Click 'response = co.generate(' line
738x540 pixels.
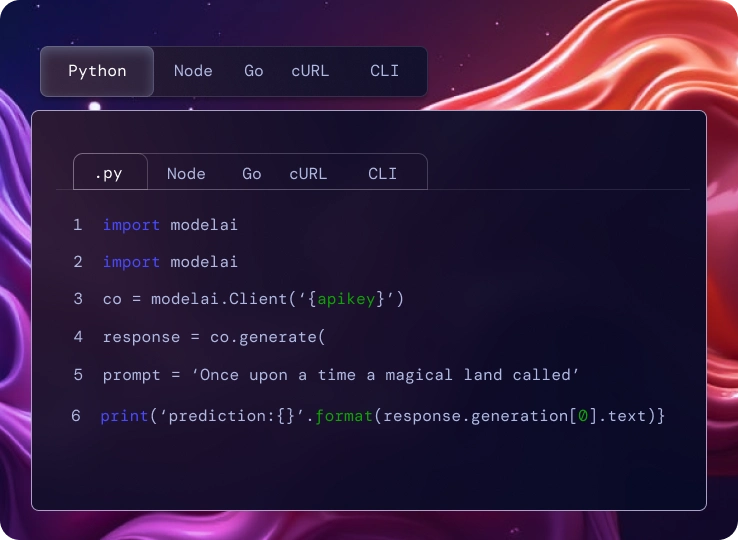click(x=214, y=337)
